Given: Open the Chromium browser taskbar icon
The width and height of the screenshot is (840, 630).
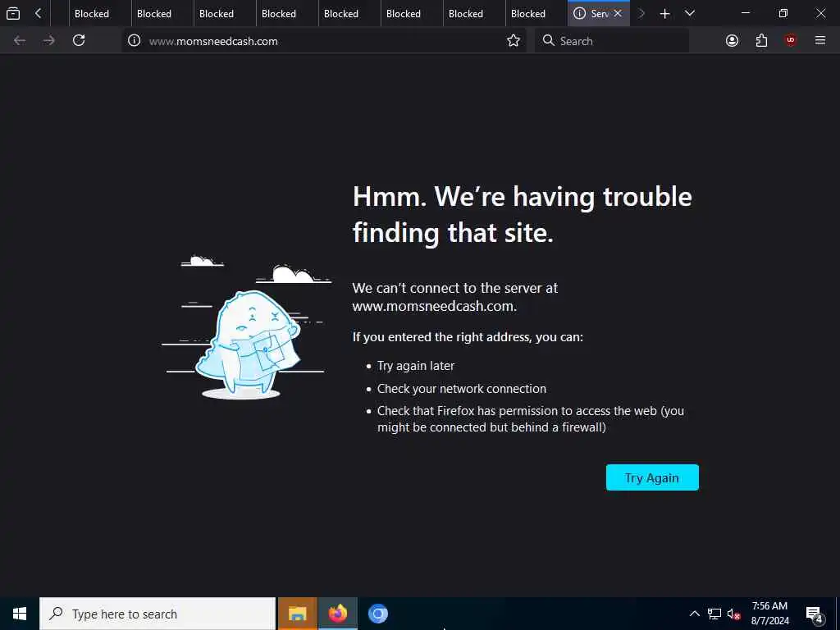Looking at the screenshot, I should click(x=377, y=614).
